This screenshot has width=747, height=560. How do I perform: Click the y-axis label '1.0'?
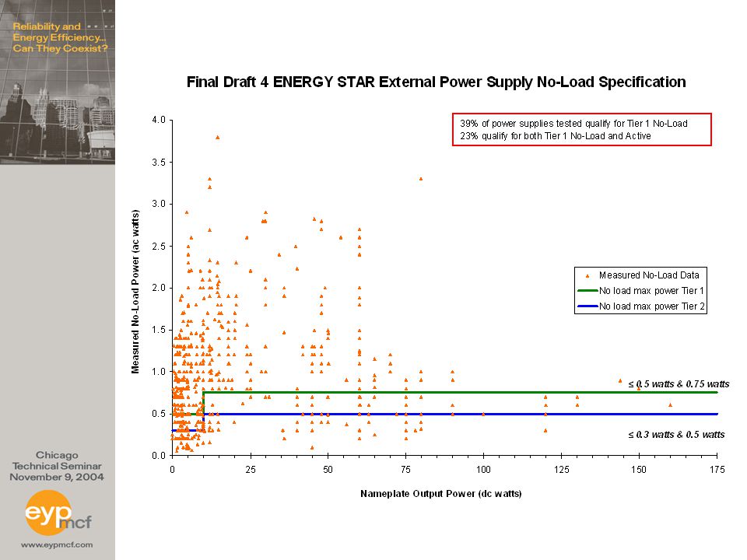point(159,372)
